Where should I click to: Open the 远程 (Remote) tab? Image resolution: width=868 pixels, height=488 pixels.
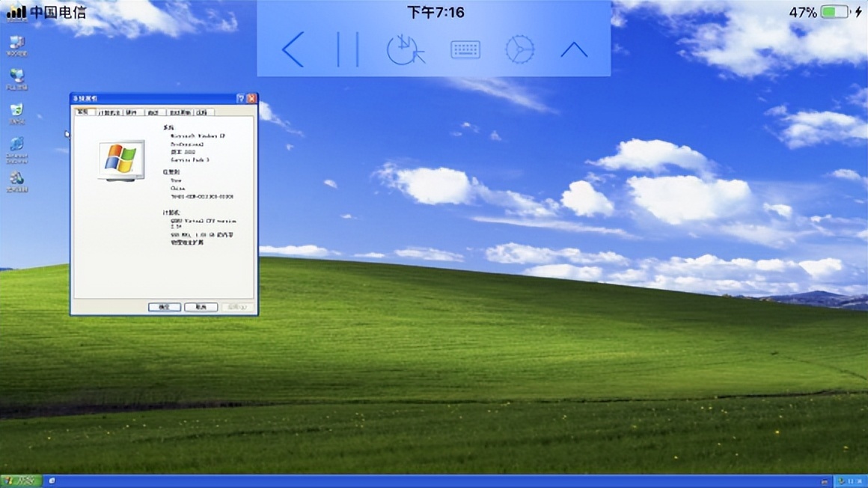pyautogui.click(x=203, y=112)
